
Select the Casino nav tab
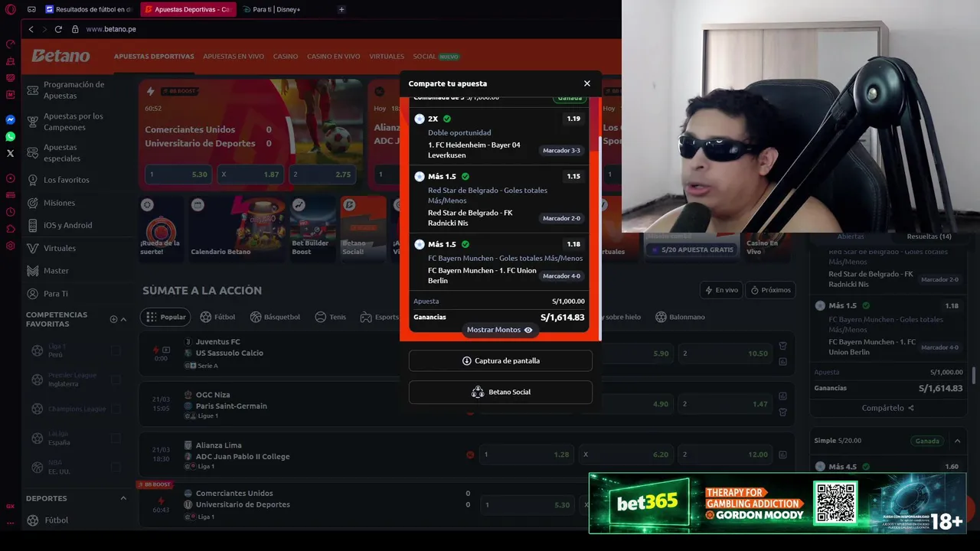[286, 57]
